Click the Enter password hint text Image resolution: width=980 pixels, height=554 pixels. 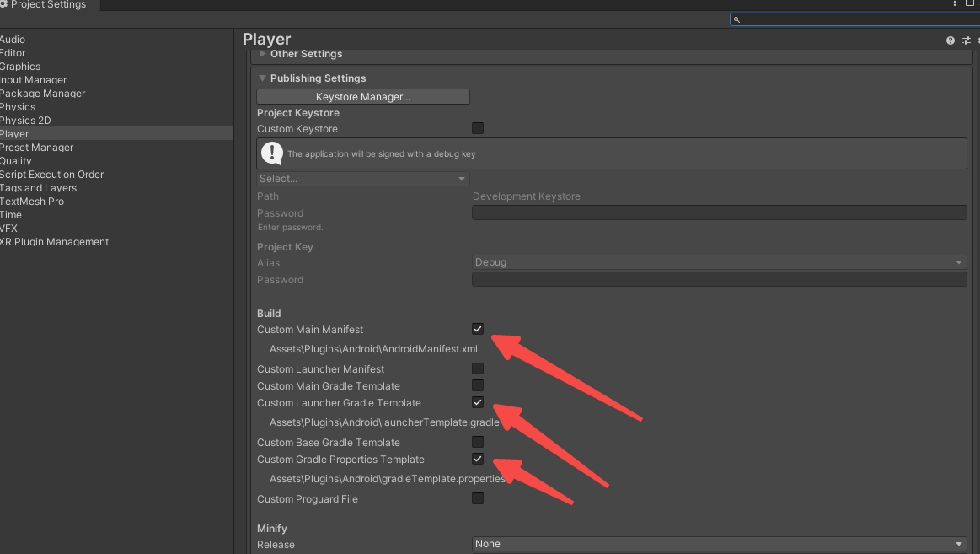(290, 228)
